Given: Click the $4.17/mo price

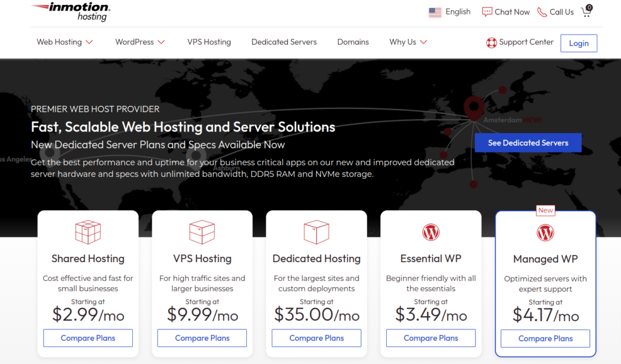Looking at the screenshot, I should [545, 316].
